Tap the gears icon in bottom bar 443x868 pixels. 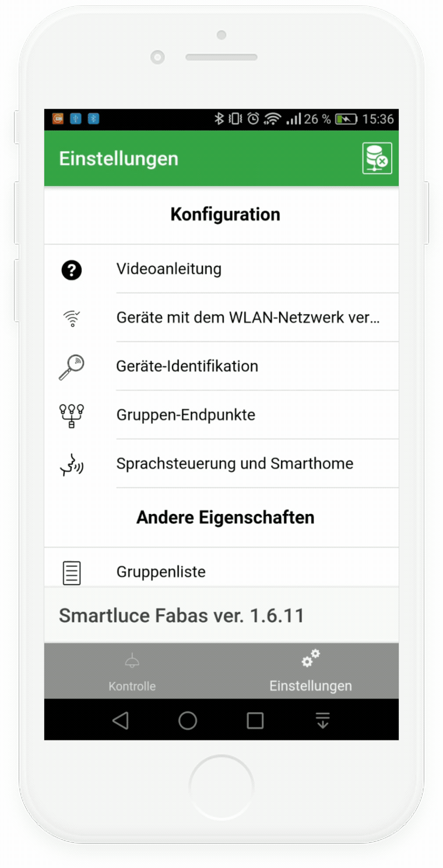click(x=310, y=659)
